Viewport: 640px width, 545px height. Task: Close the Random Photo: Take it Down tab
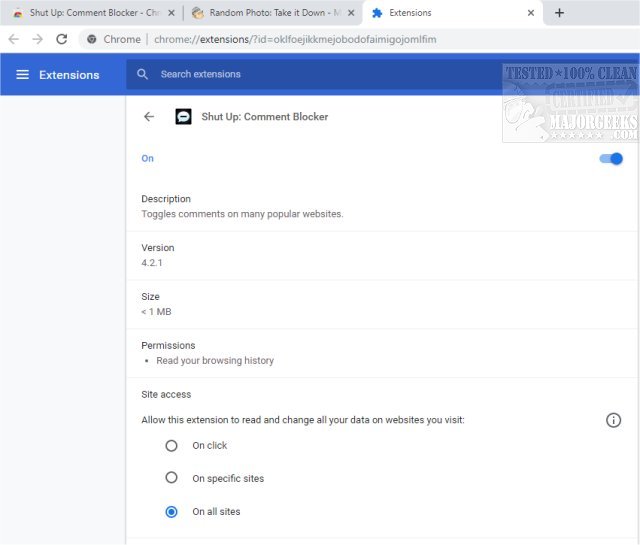coord(351,13)
